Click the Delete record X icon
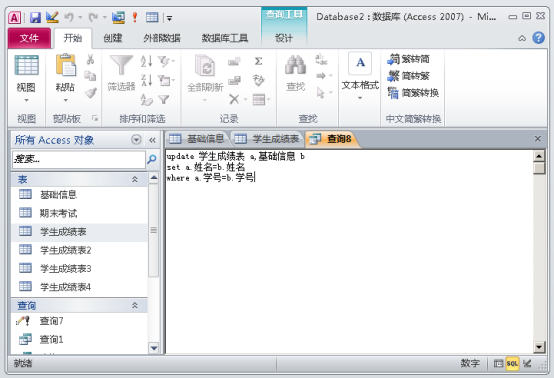 coord(234,99)
